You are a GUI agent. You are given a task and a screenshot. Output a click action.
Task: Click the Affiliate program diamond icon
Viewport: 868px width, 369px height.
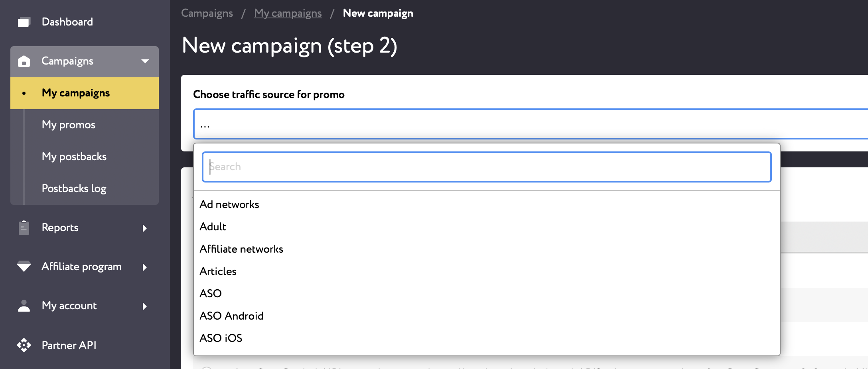[x=24, y=266]
